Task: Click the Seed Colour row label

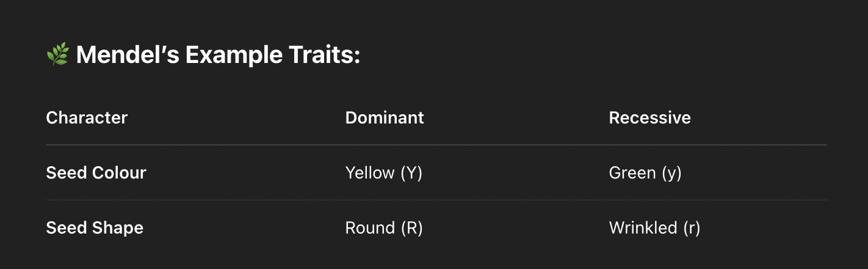Action: click(x=96, y=173)
